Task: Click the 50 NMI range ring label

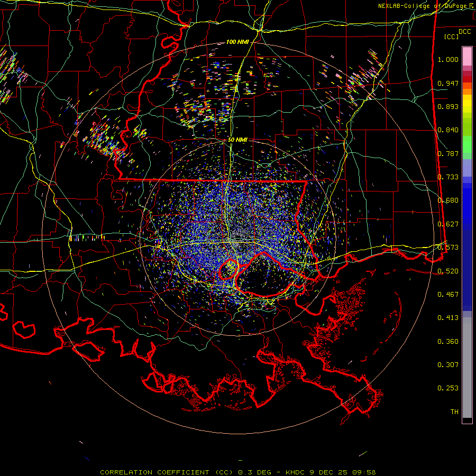Action: coord(237,140)
